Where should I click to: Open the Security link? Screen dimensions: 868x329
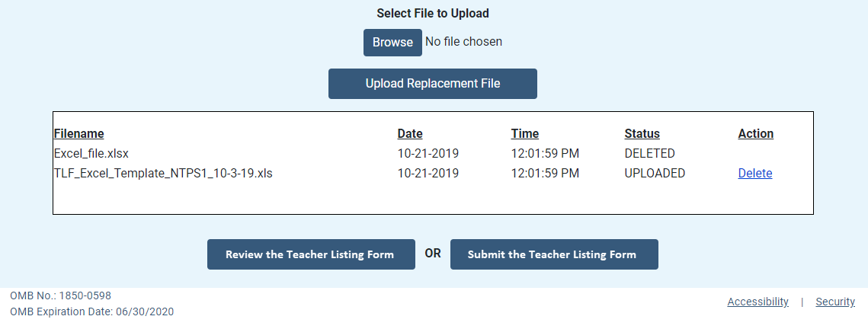tap(834, 302)
